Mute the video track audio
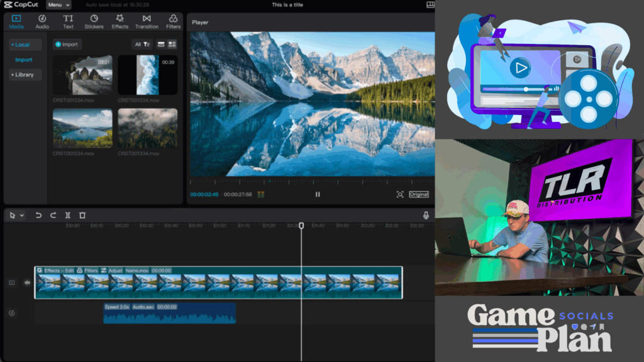Viewport: 644px width, 362px height. (x=27, y=283)
